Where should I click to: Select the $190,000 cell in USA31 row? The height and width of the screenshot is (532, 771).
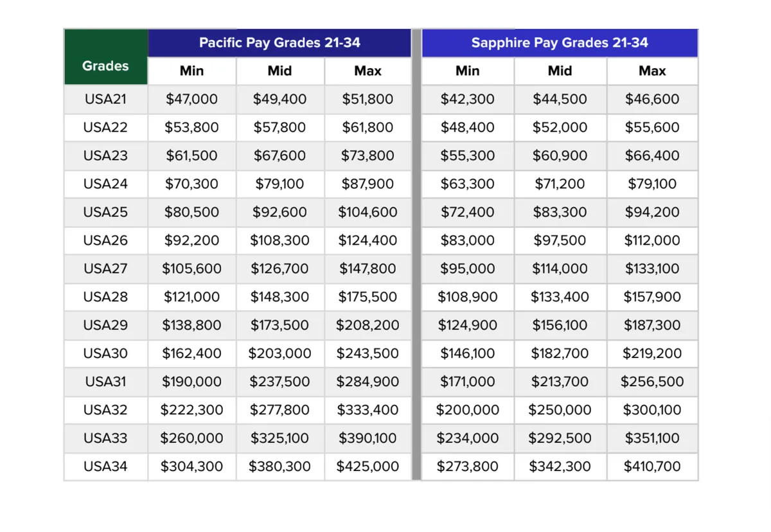coord(191,382)
